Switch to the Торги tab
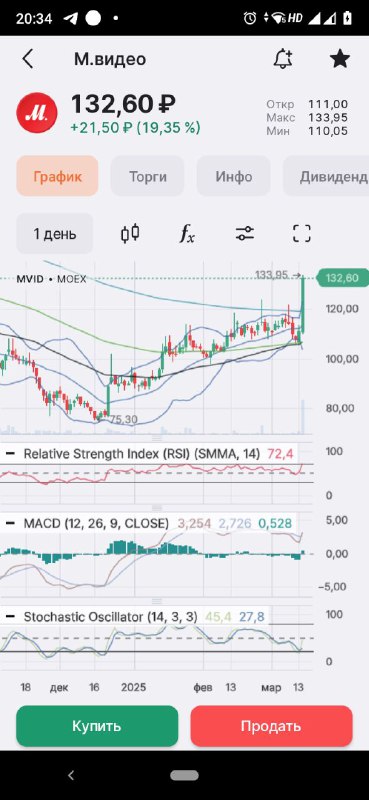 (148, 177)
